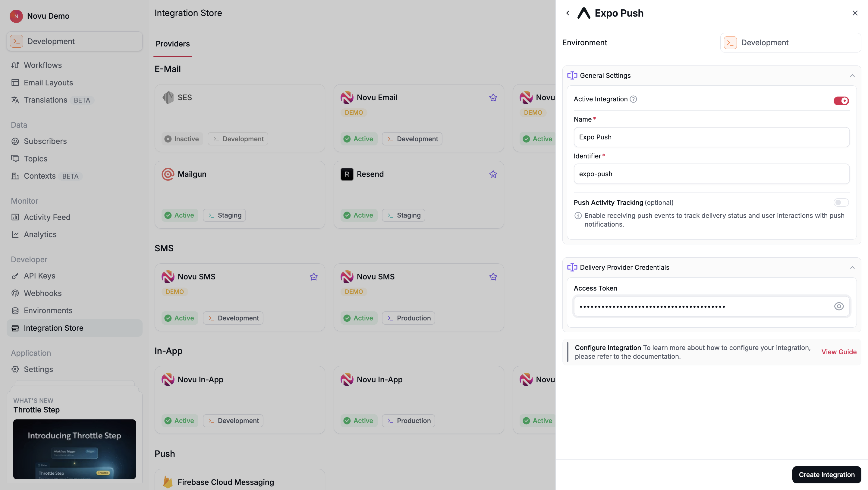Edit the Identifier field containing expo-push
Image resolution: width=868 pixels, height=490 pixels.
[712, 174]
